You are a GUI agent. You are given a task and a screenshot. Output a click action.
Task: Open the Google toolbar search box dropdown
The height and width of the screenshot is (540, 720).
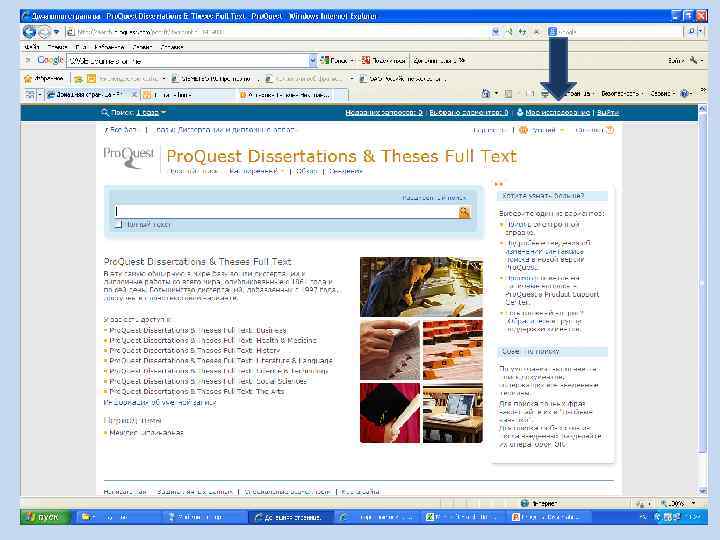coord(313,61)
